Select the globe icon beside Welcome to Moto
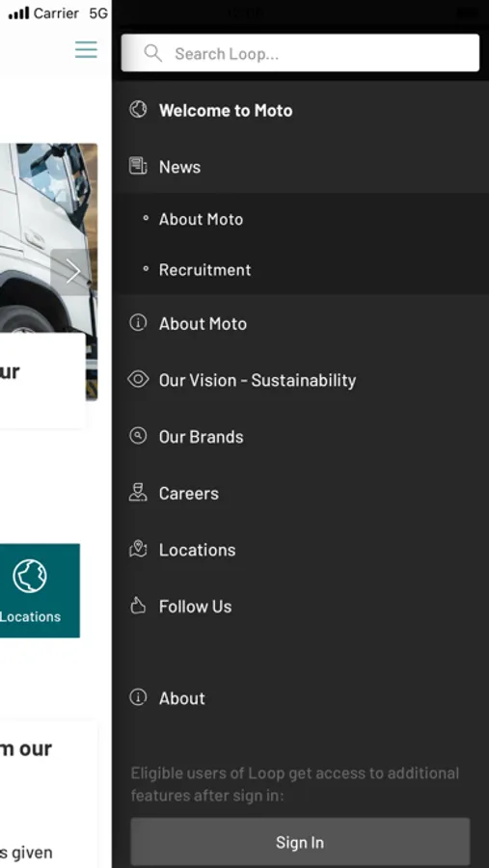This screenshot has width=489, height=868. pyautogui.click(x=138, y=110)
